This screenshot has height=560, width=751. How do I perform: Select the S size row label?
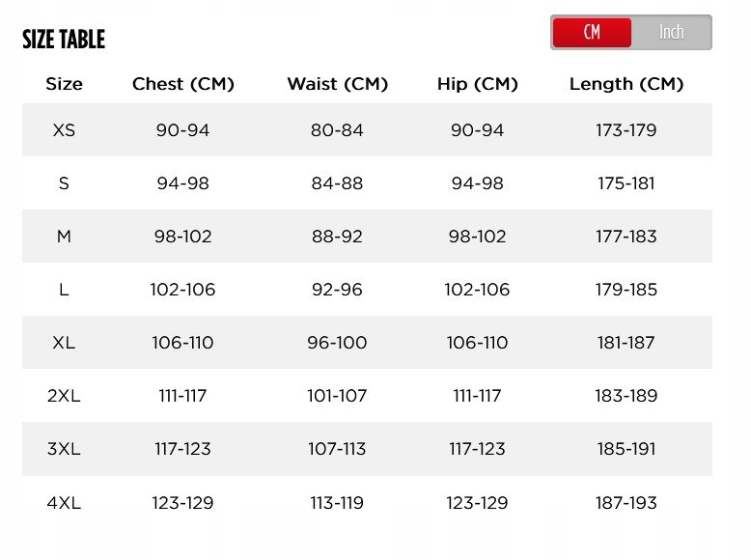64,183
